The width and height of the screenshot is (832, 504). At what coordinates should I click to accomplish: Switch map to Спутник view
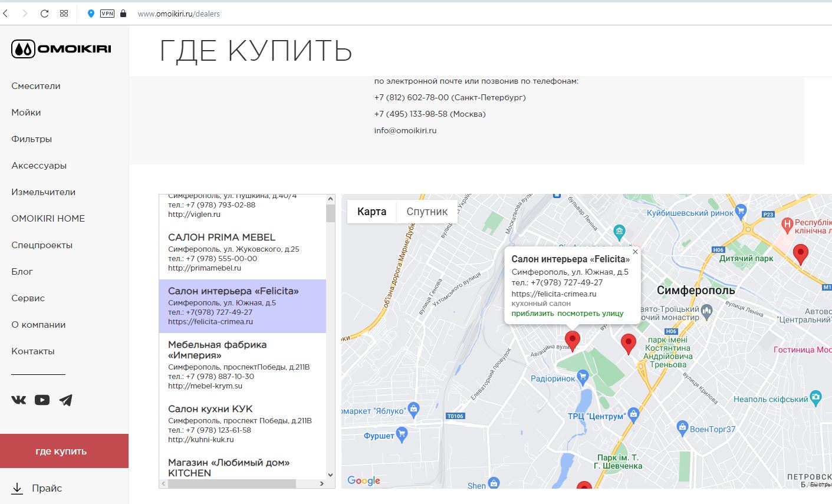coord(427,212)
